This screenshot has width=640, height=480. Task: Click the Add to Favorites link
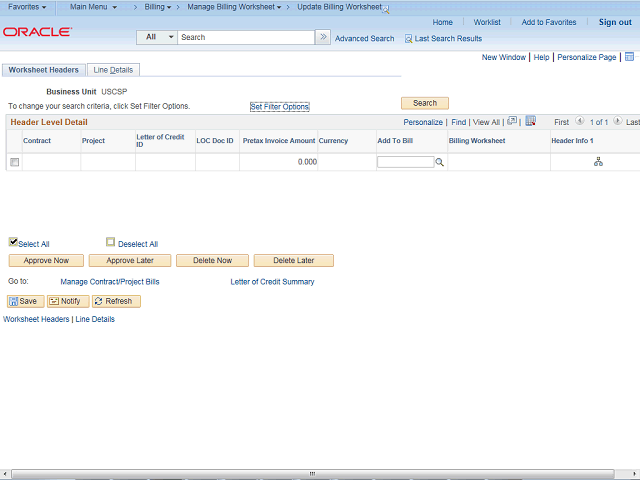click(549, 22)
